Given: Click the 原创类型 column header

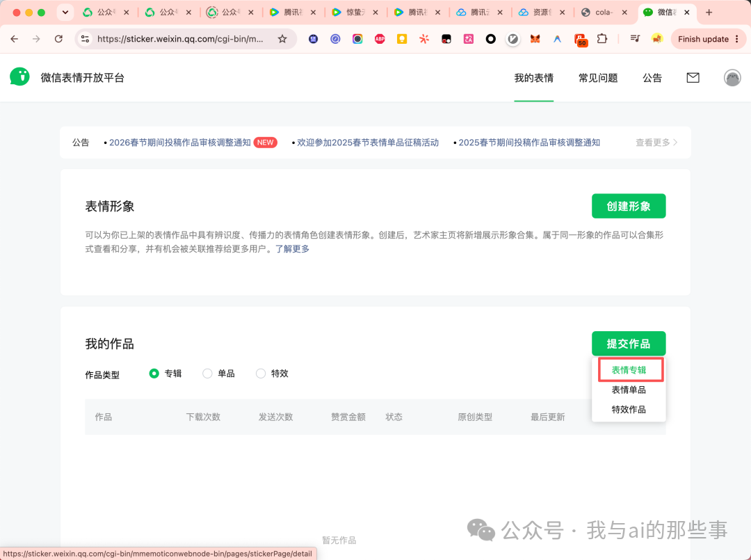Looking at the screenshot, I should [x=475, y=417].
